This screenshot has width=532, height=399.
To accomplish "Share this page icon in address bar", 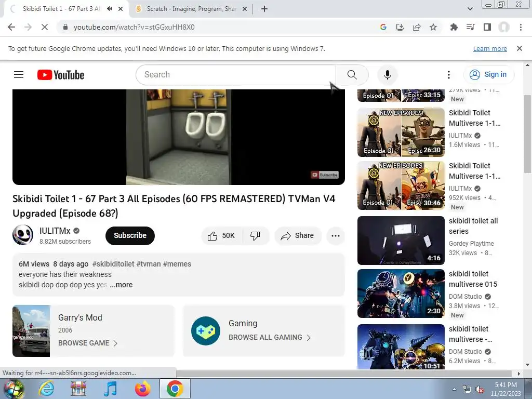I will (x=417, y=27).
